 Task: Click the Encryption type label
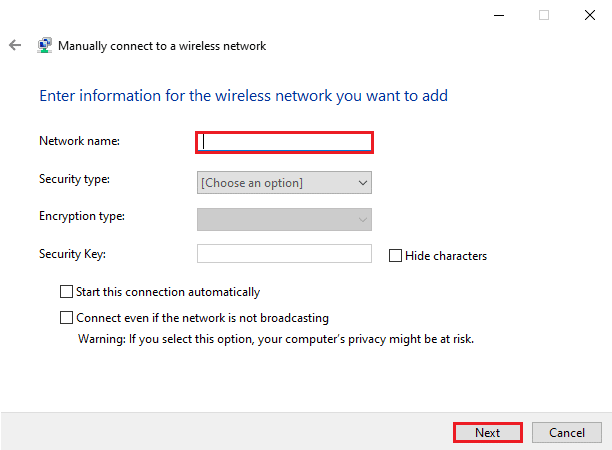[82, 216]
